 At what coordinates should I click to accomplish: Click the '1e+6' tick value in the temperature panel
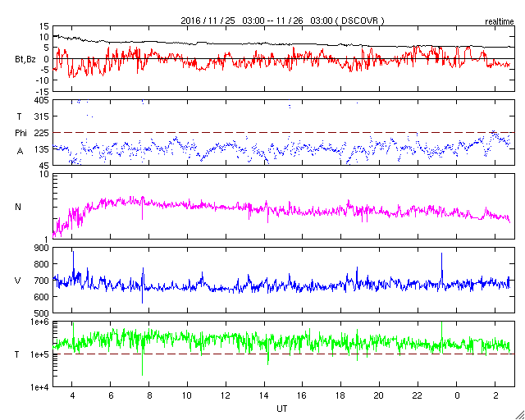click(40, 322)
